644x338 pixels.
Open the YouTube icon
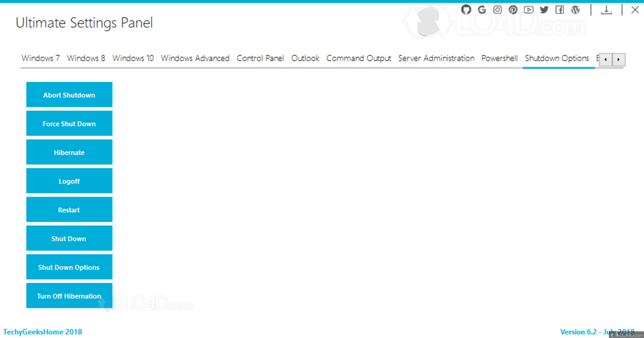click(529, 10)
